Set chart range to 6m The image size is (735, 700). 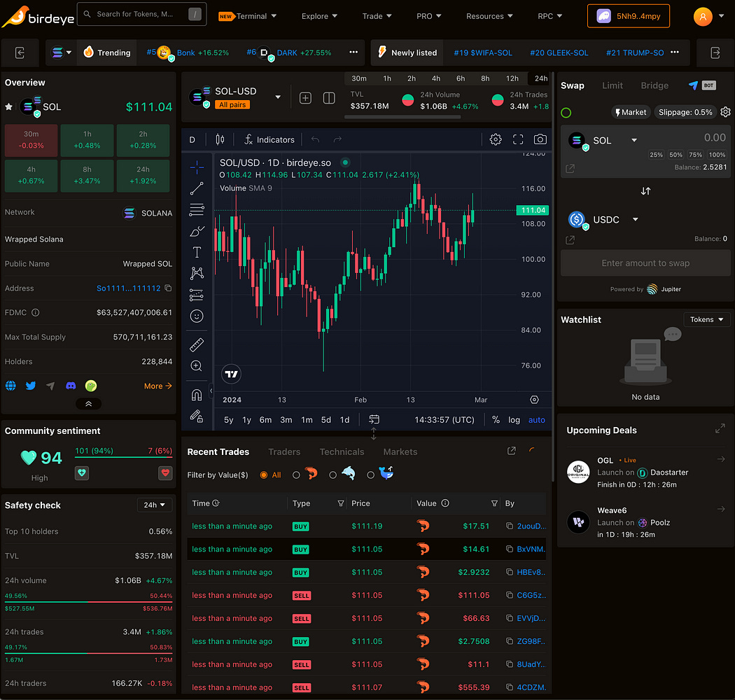pos(265,419)
